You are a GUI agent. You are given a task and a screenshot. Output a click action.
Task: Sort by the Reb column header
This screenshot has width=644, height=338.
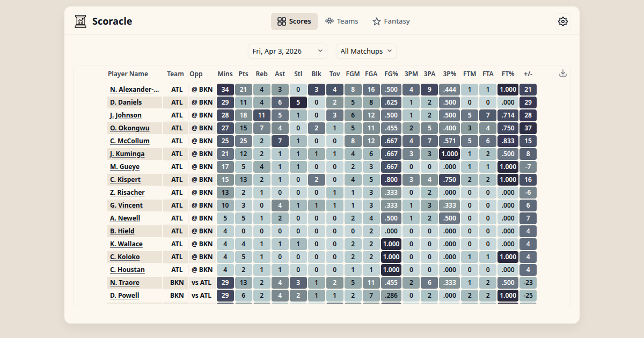(x=262, y=74)
